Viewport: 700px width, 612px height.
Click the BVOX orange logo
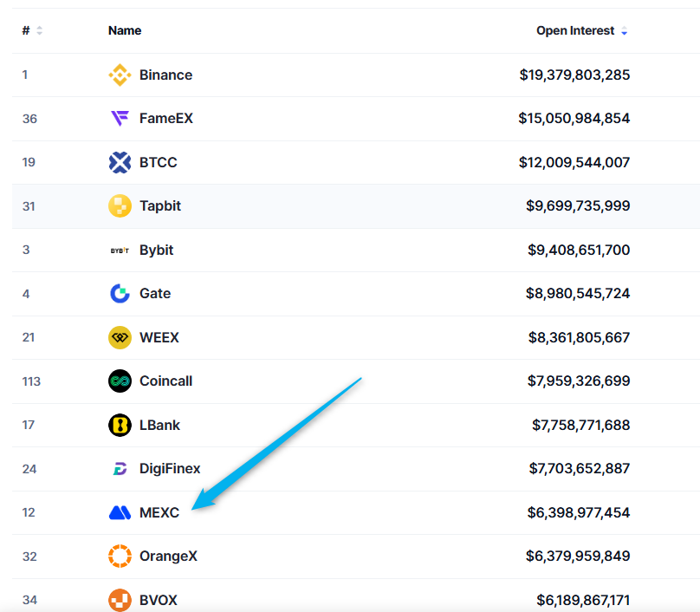(x=120, y=600)
